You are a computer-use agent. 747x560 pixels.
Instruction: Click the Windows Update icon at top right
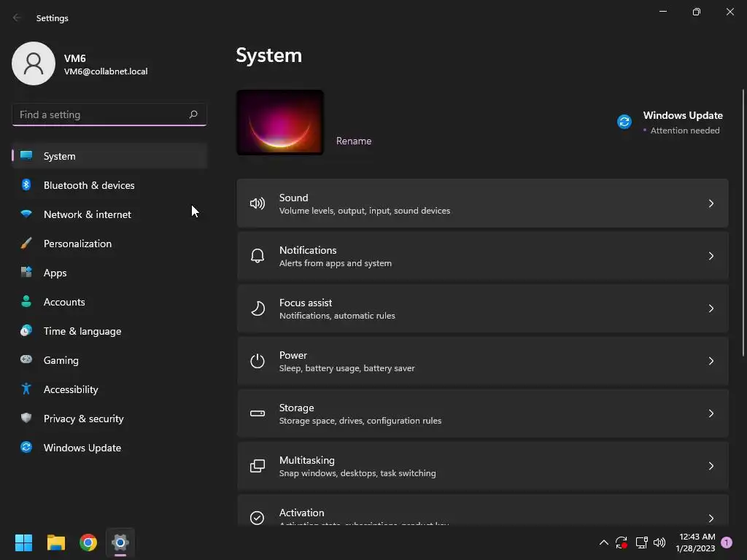pyautogui.click(x=624, y=122)
